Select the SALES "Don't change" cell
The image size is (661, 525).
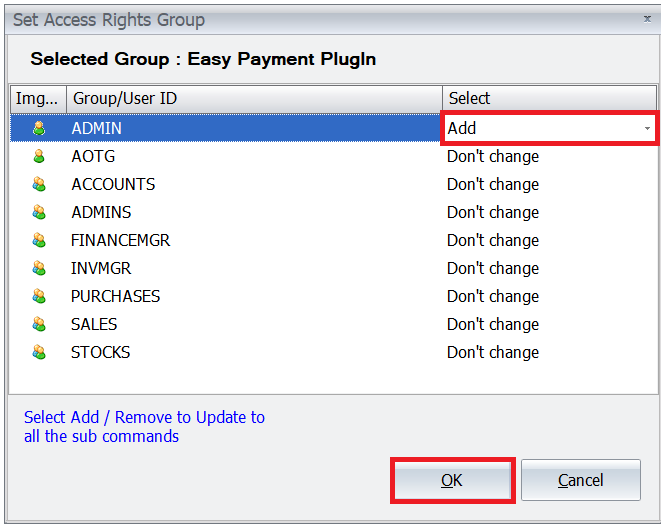(x=493, y=324)
